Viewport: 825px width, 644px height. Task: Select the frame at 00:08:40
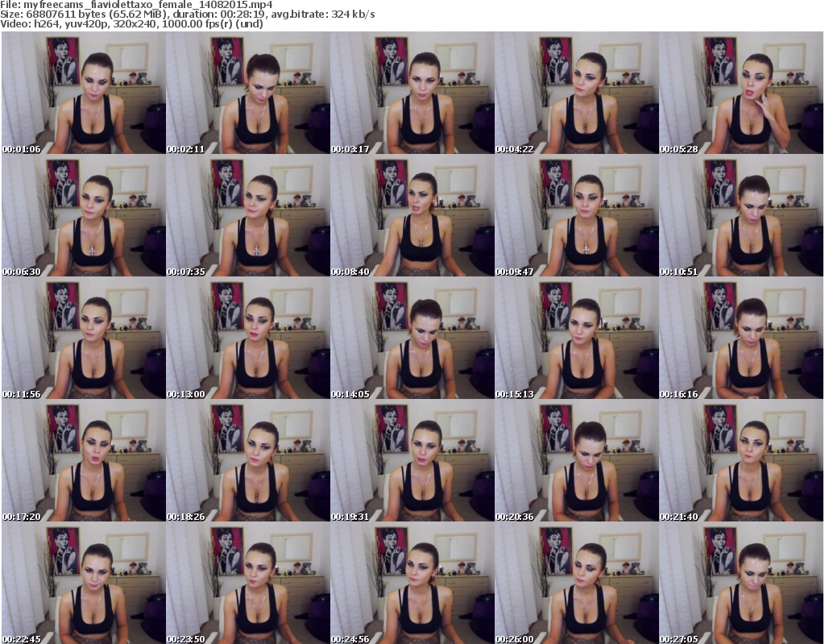click(x=412, y=215)
